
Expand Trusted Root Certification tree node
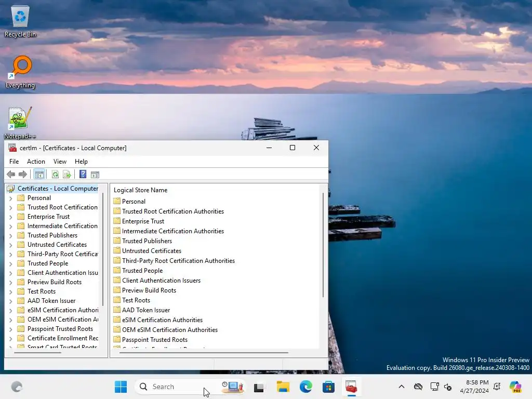(x=10, y=208)
